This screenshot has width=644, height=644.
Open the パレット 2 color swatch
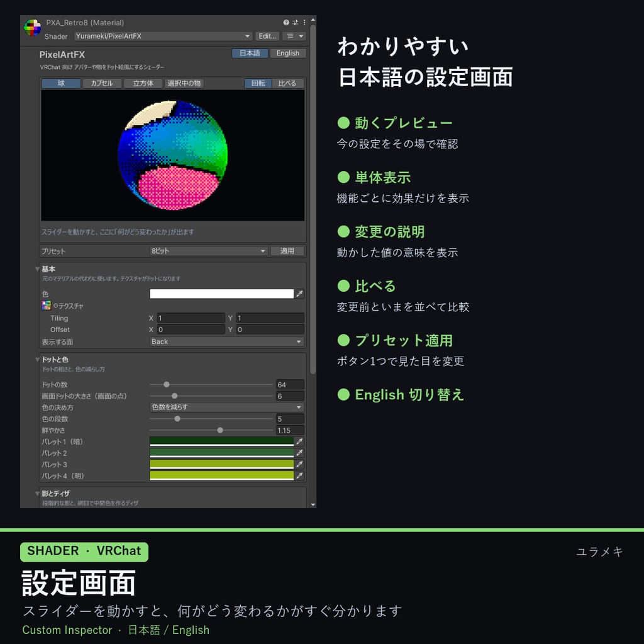tap(222, 453)
